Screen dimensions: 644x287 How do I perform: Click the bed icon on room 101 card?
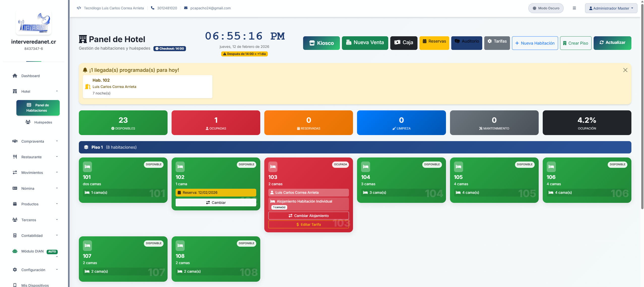[87, 167]
